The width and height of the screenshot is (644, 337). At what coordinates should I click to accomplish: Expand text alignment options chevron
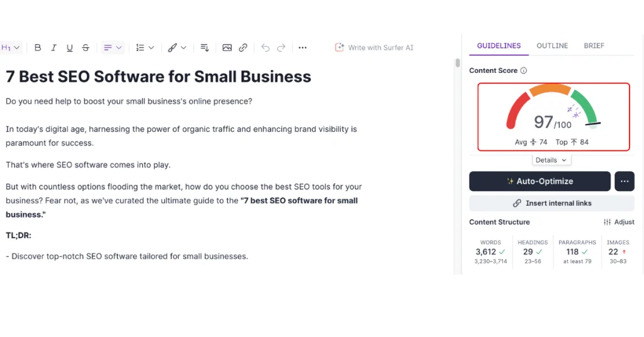pyautogui.click(x=119, y=48)
